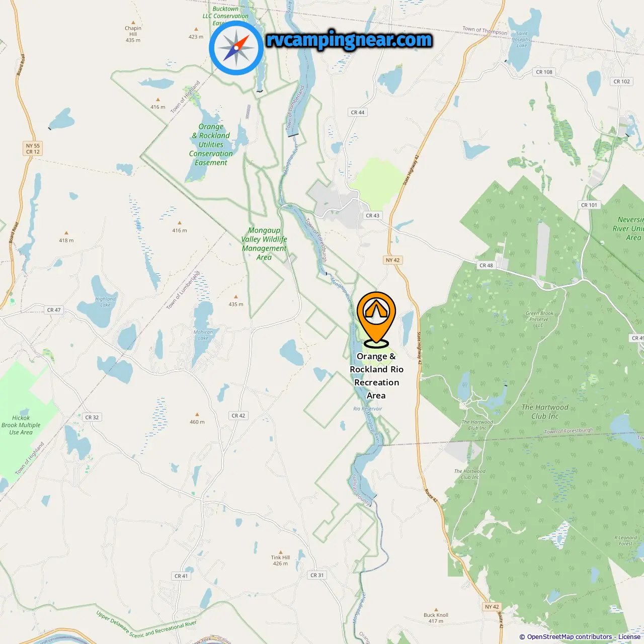Image resolution: width=644 pixels, height=644 pixels.
Task: Click the Chapin Hill summit triangle
Action: click(133, 23)
